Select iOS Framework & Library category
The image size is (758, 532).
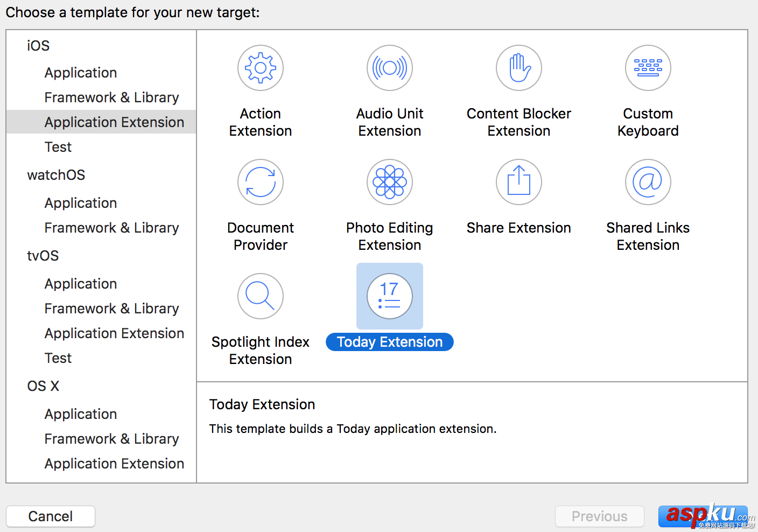[x=111, y=97]
